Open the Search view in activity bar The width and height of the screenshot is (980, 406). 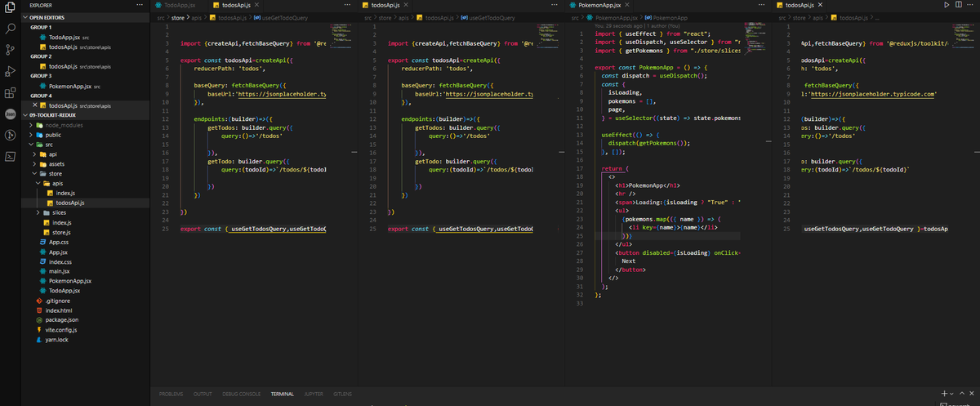pyautogui.click(x=11, y=29)
